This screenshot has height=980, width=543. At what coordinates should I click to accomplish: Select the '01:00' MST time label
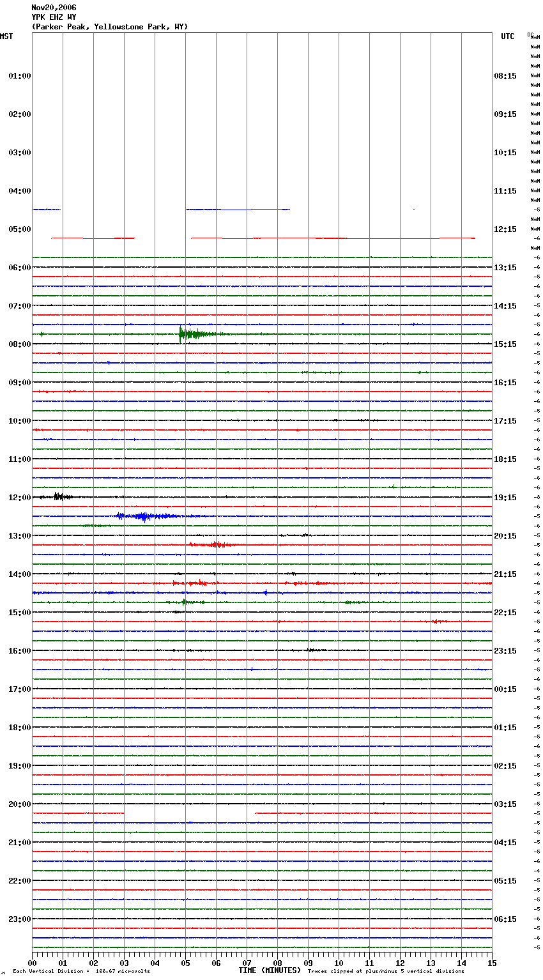pos(20,76)
